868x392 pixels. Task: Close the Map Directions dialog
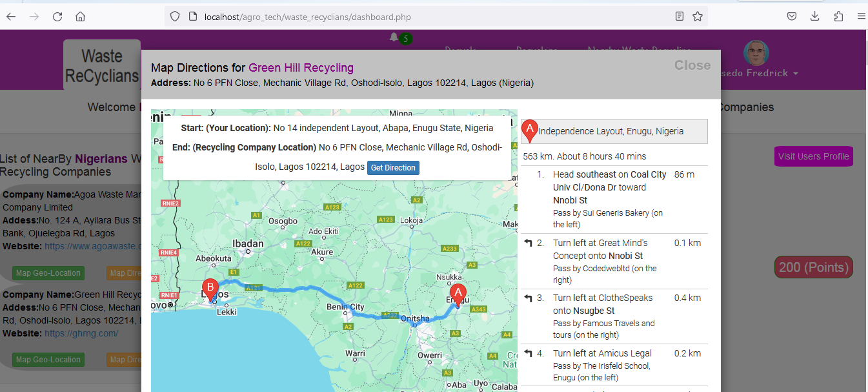[692, 65]
